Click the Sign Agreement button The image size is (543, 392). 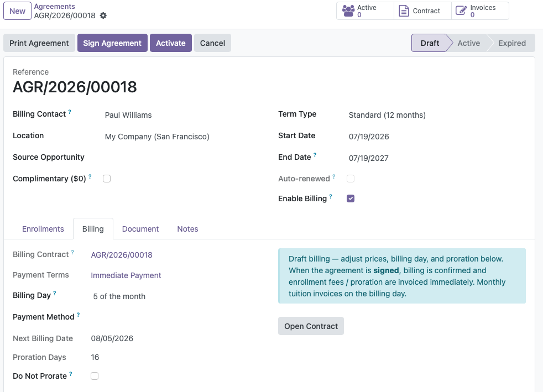pos(112,43)
